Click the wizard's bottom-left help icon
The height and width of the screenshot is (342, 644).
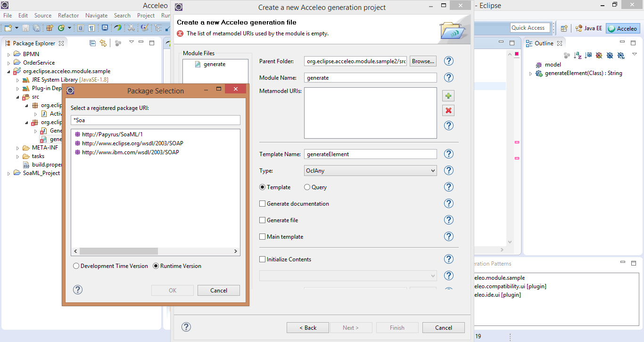click(x=186, y=327)
